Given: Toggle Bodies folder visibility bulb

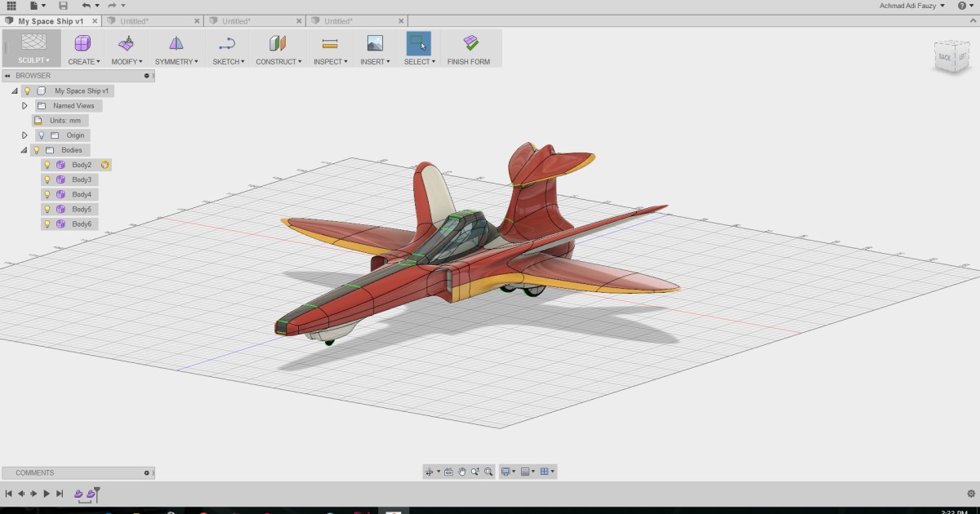Looking at the screenshot, I should point(37,150).
